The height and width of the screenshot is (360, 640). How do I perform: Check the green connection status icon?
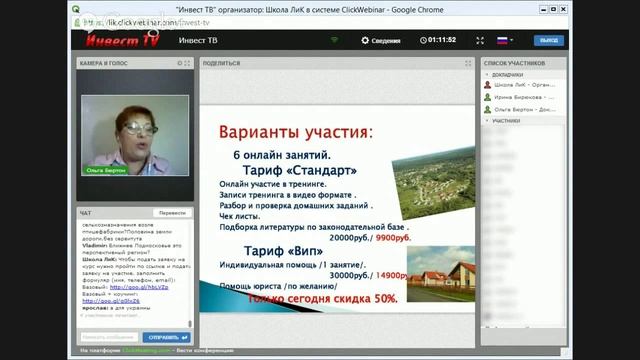pyautogui.click(x=334, y=40)
